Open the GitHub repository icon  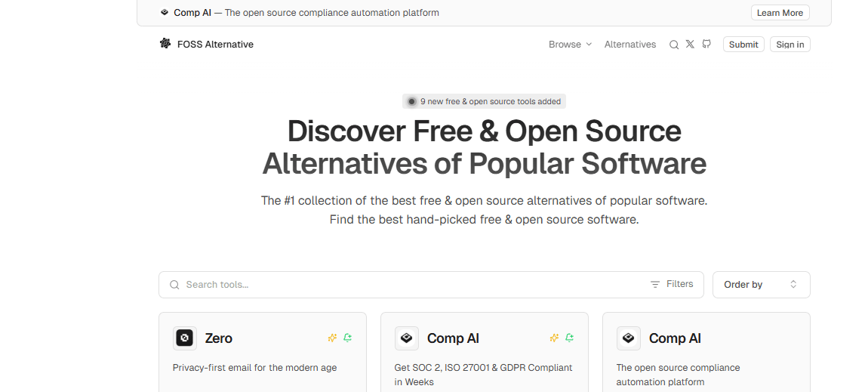[706, 45]
